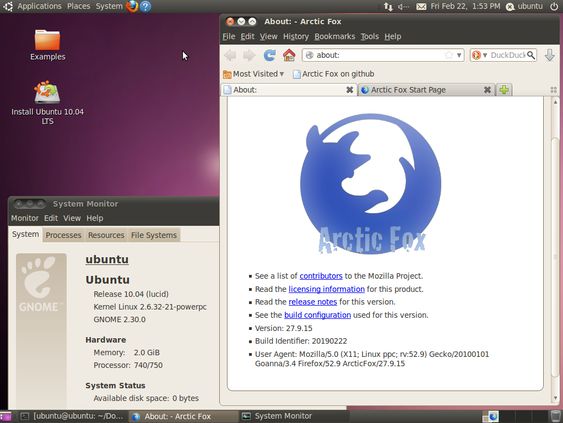Open the Install Ubuntu 10.04 LTS desktop icon
Image resolution: width=563 pixels, height=423 pixels.
click(x=47, y=103)
